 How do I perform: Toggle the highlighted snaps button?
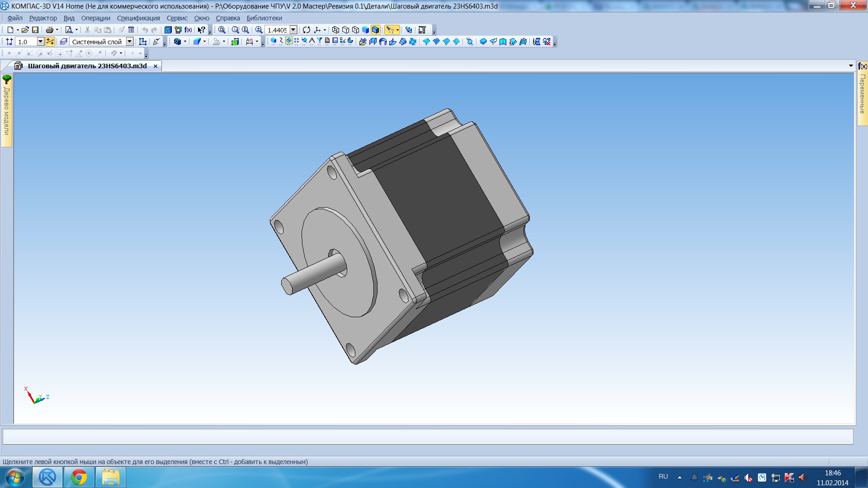[x=50, y=42]
